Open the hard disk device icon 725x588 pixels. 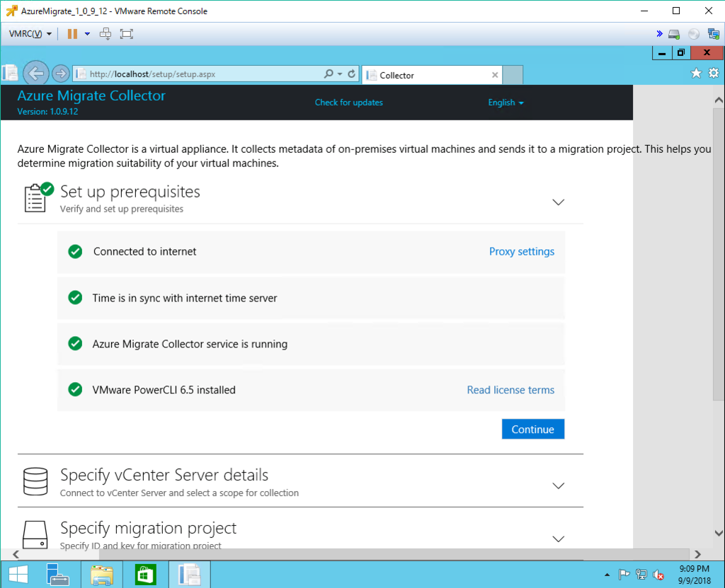pyautogui.click(x=674, y=34)
